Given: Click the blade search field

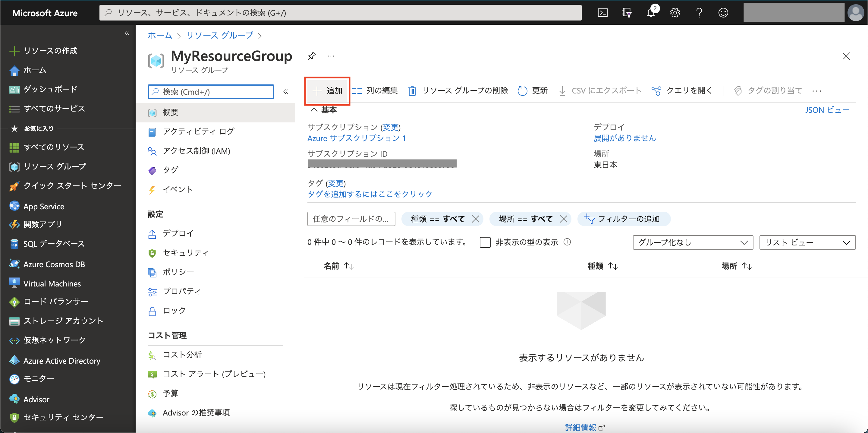Looking at the screenshot, I should pos(210,91).
